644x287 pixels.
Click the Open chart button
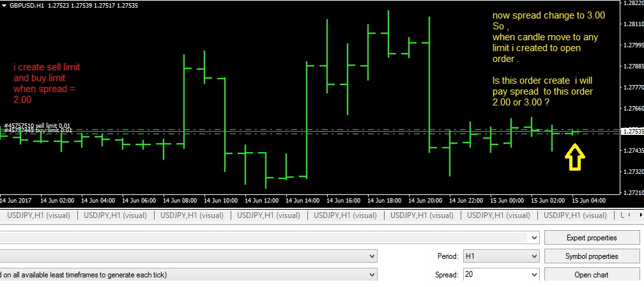592,275
